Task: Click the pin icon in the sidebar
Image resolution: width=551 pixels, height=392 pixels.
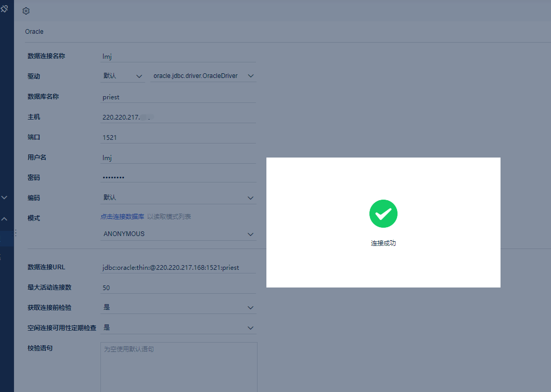Action: (4, 9)
